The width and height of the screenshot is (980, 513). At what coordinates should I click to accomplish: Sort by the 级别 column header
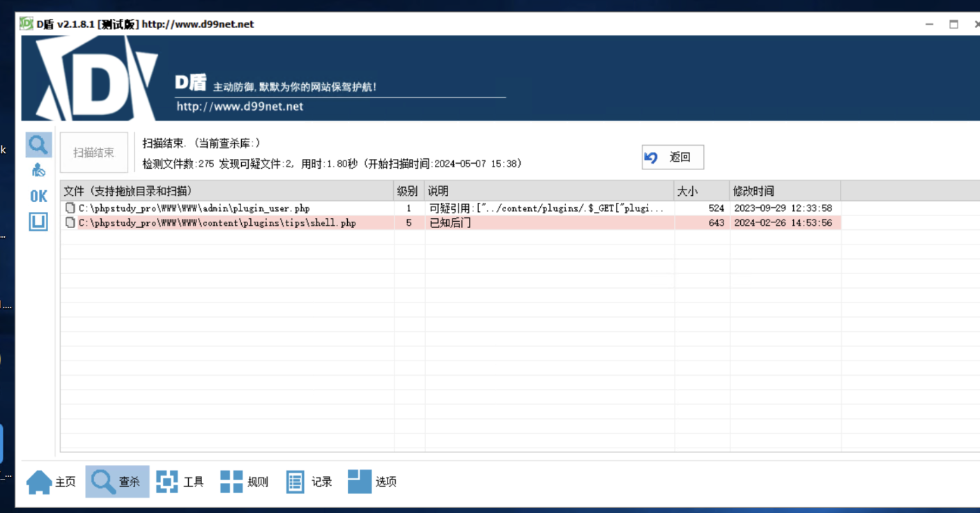click(x=409, y=191)
